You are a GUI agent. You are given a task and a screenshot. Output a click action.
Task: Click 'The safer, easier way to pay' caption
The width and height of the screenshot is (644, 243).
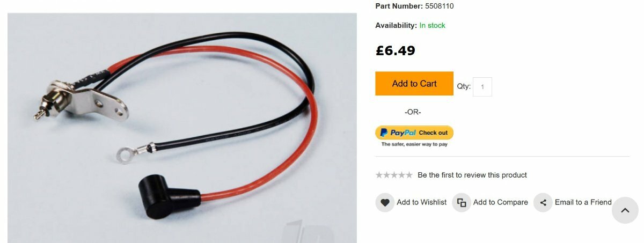[414, 144]
